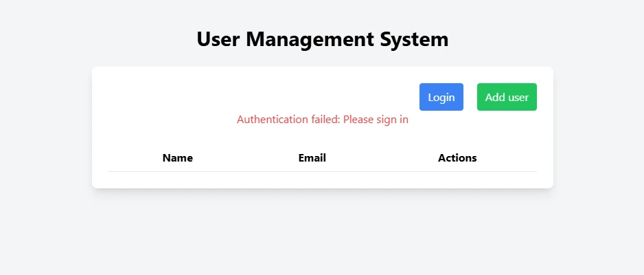The width and height of the screenshot is (644, 275).
Task: Click the green Add user button
Action: click(x=507, y=97)
